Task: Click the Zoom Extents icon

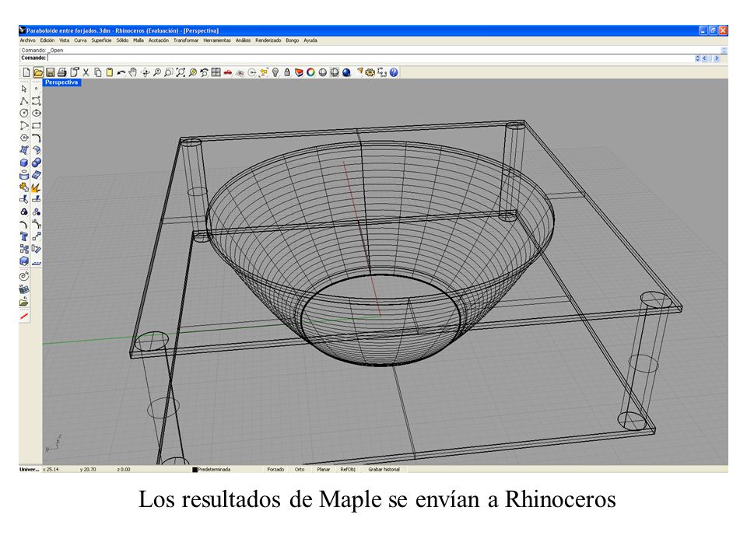Action: 181,72
